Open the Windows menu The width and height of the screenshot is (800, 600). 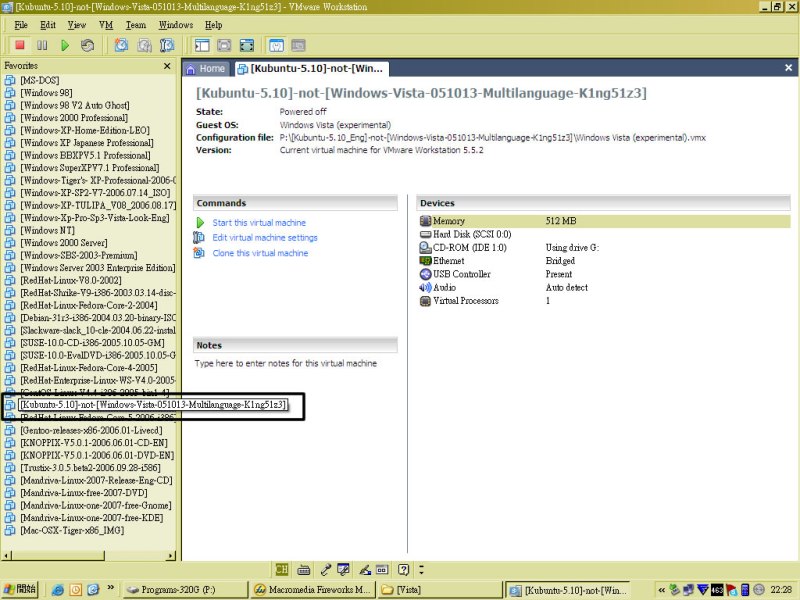tap(176, 25)
